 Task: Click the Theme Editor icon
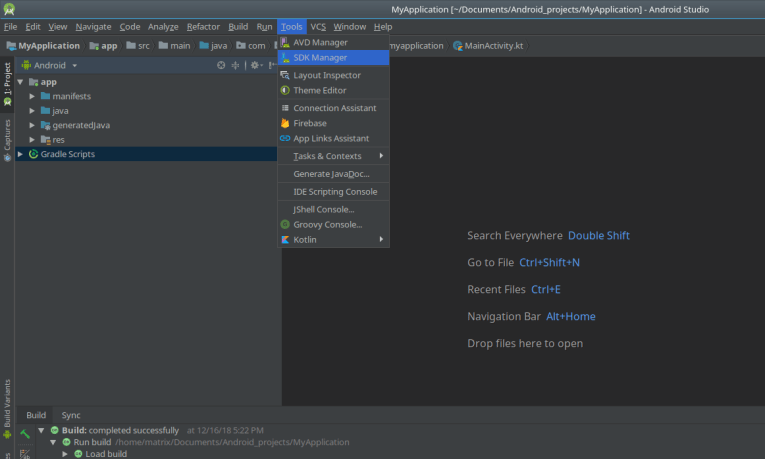click(x=285, y=91)
